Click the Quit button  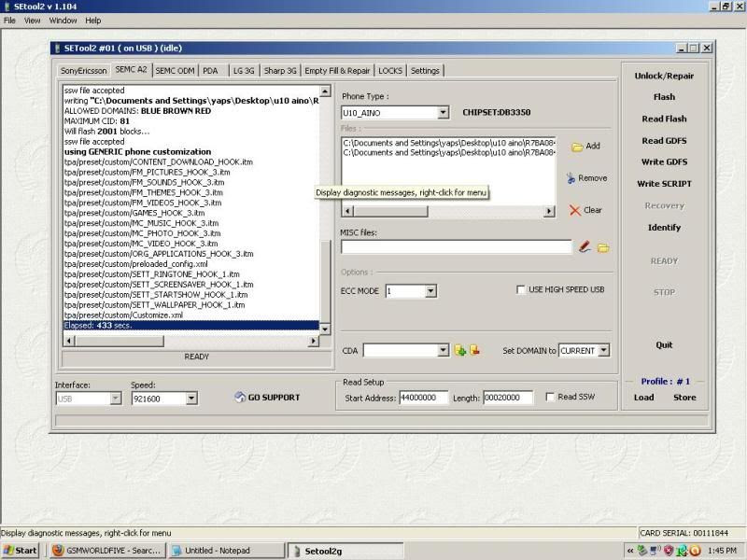coord(664,345)
